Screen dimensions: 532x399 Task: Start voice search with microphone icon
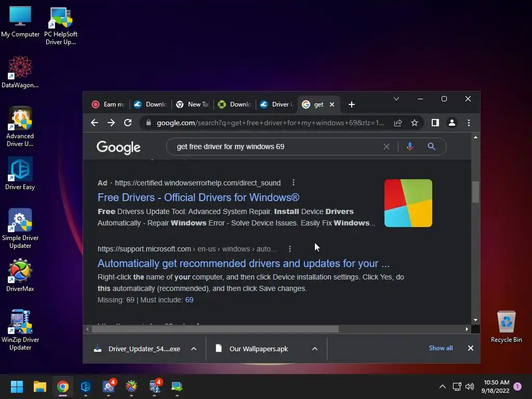[409, 147]
